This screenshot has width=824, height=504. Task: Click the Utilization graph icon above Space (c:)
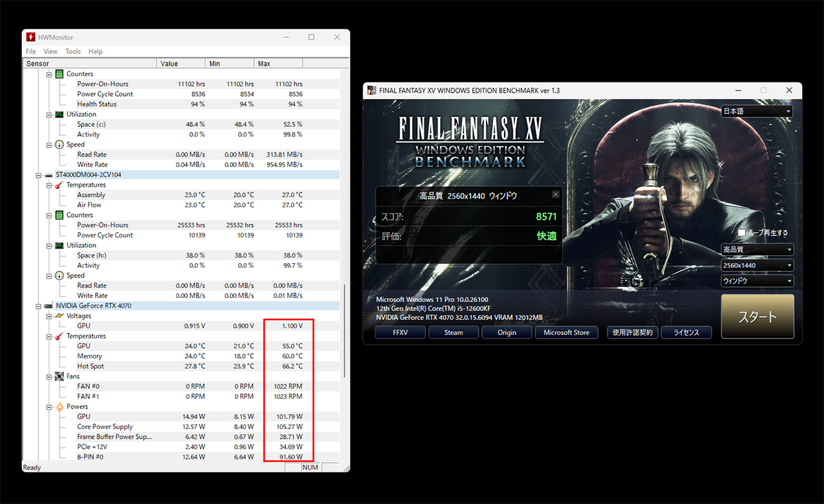(x=59, y=115)
